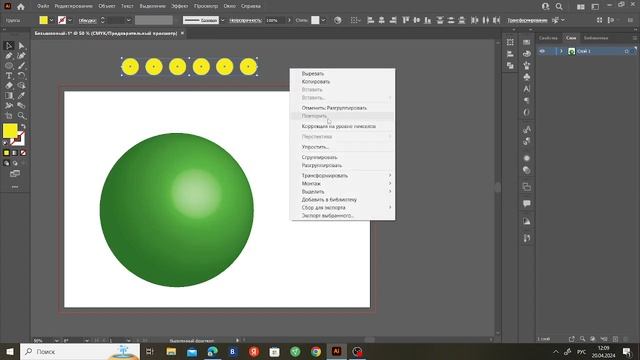Set fill mode to None
640x360 pixels.
click(x=23, y=153)
